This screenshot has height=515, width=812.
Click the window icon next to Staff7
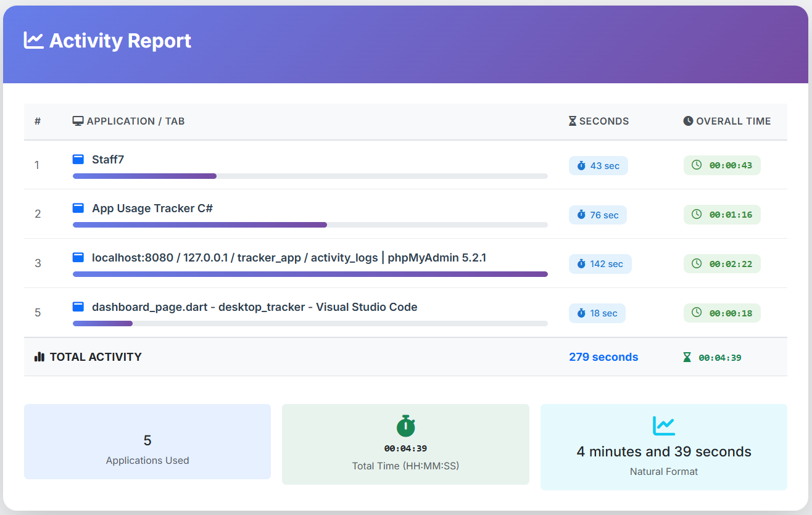tap(78, 159)
